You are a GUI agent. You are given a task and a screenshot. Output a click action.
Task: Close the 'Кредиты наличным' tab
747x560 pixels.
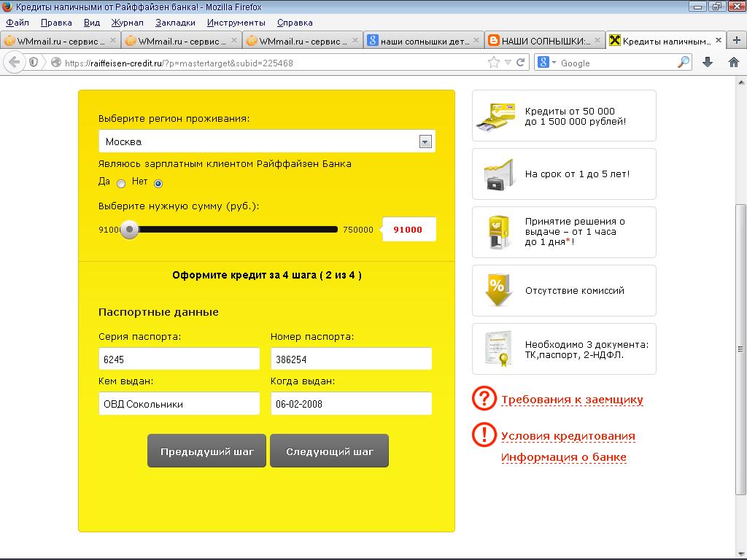pos(718,41)
